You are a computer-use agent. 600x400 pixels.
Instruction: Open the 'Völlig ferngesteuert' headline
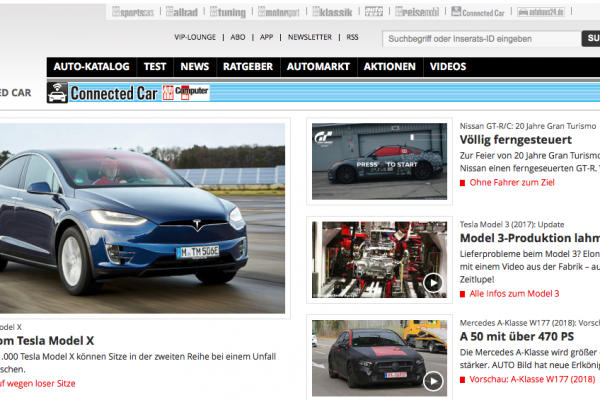click(515, 140)
